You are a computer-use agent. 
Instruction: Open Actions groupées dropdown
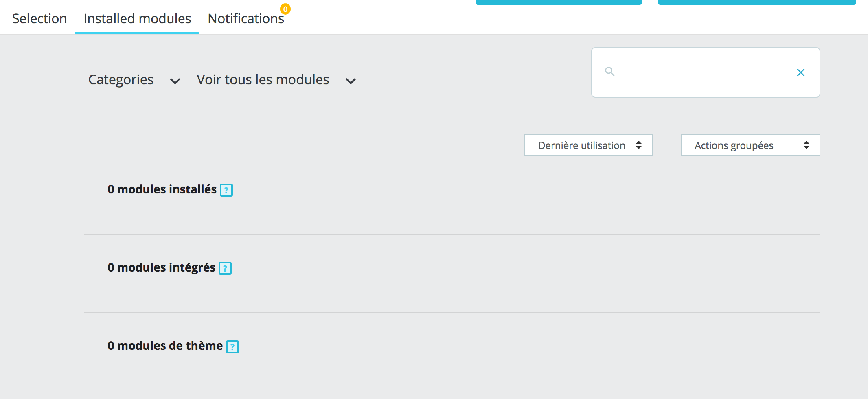click(750, 145)
